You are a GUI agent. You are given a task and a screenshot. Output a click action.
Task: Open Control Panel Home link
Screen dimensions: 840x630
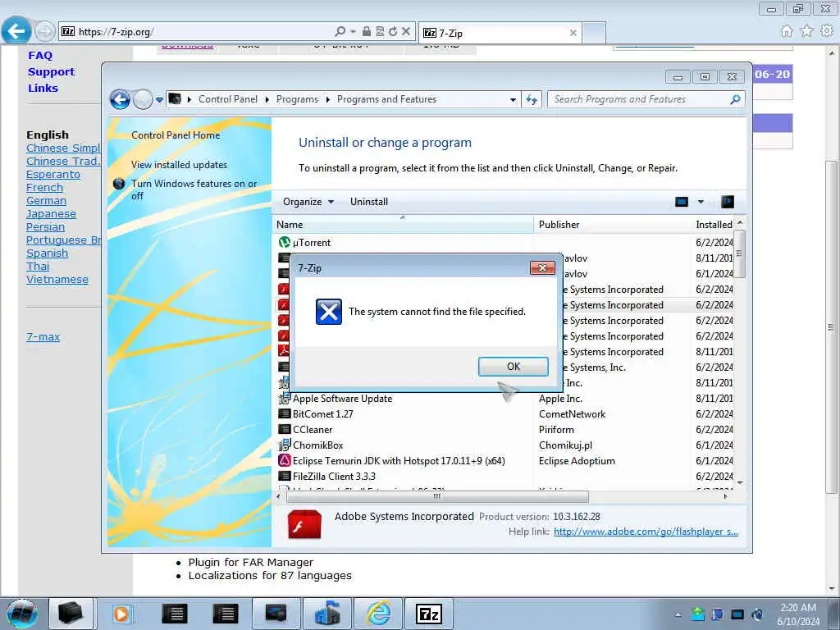pos(176,135)
